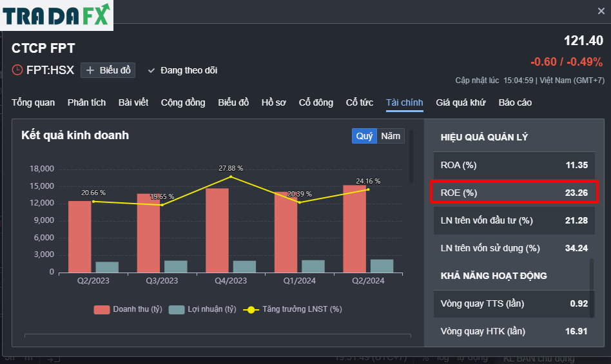Open the Cổ tức tab

click(x=359, y=103)
